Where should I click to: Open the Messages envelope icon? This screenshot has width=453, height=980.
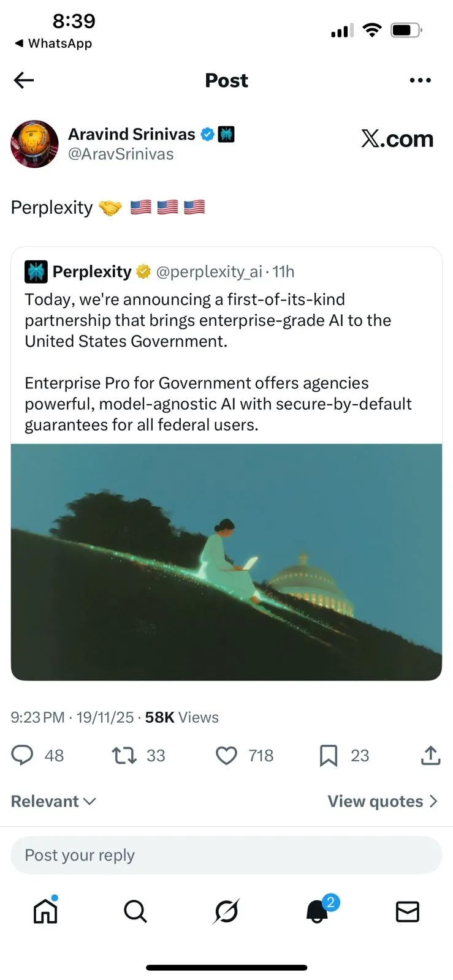tap(408, 911)
